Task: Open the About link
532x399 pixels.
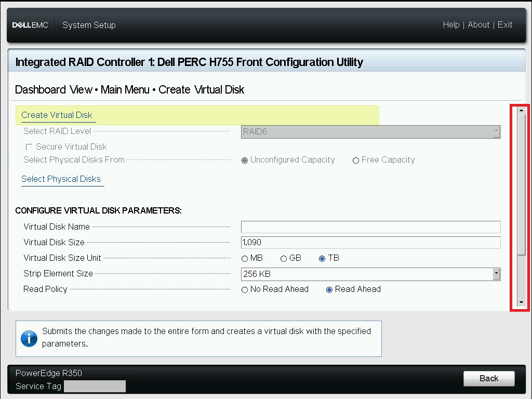Action: tap(478, 25)
